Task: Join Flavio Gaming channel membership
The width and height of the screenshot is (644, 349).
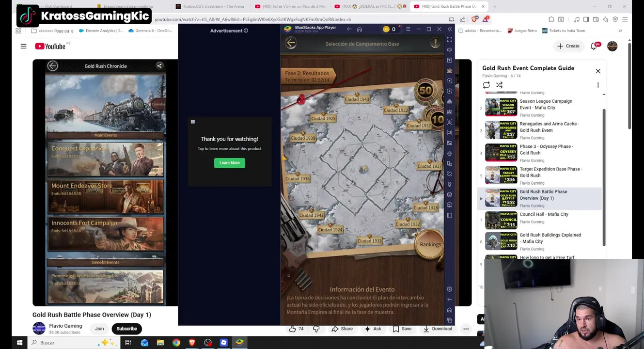Action: (x=99, y=329)
